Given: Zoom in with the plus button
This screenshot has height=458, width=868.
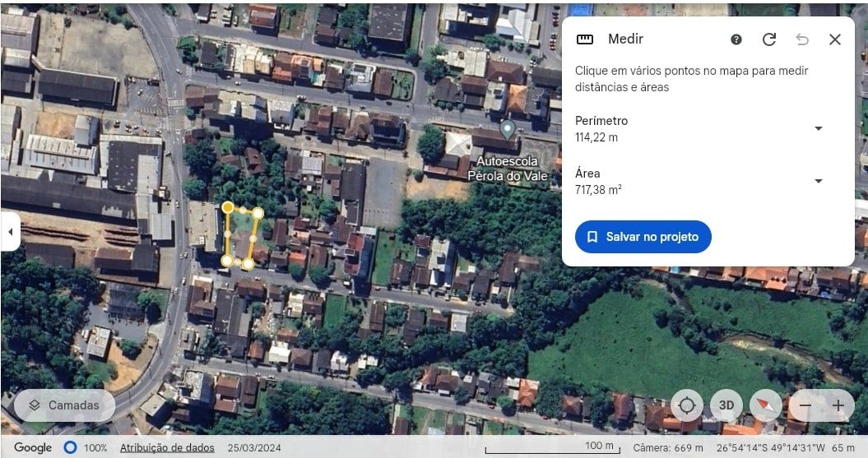Looking at the screenshot, I should [x=838, y=405].
